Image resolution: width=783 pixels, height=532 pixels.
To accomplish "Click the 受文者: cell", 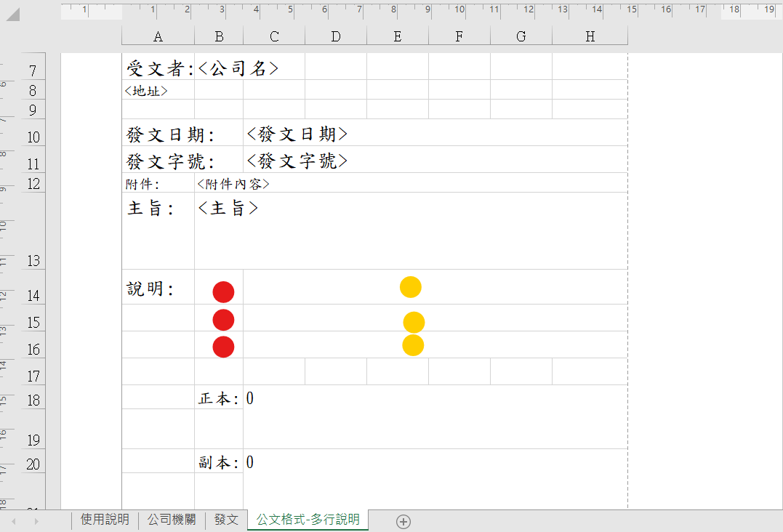I will click(158, 66).
